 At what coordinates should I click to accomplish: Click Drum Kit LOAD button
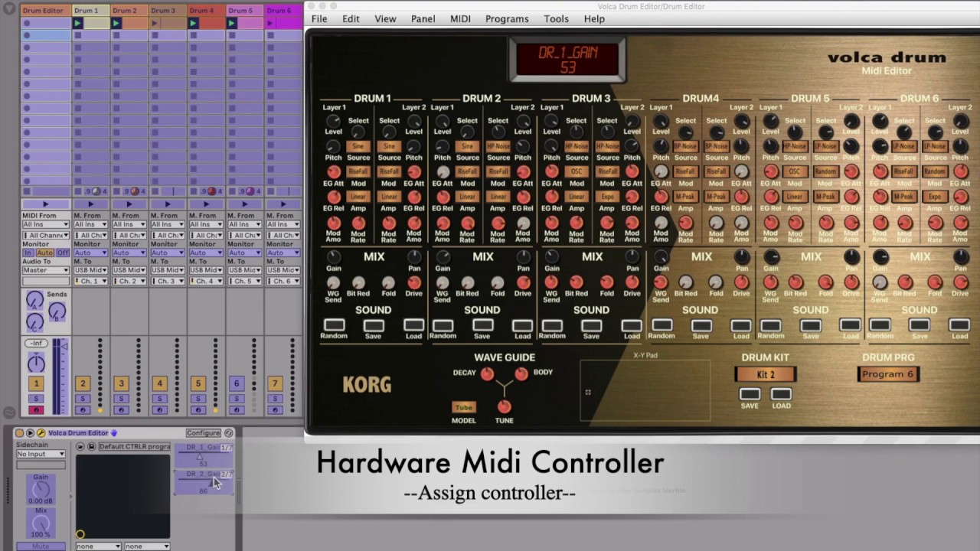(781, 394)
